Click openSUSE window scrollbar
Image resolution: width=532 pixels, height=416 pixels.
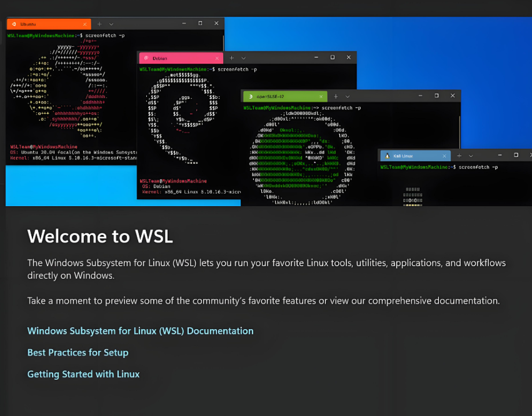click(459, 132)
